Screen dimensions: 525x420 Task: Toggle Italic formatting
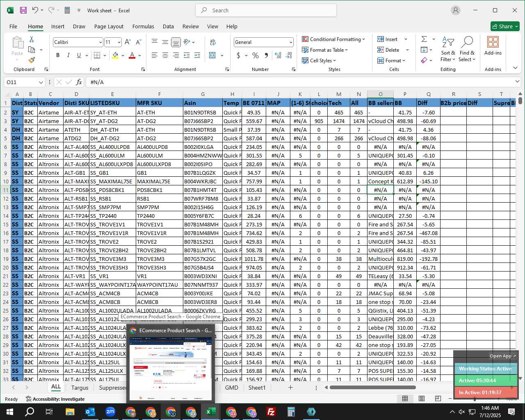click(x=68, y=55)
